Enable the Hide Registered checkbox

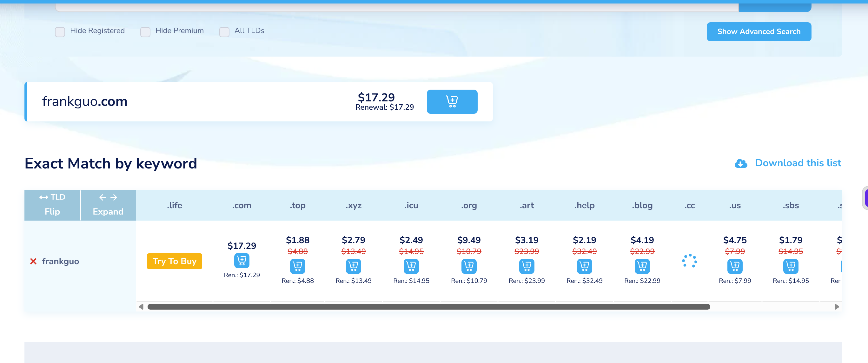[60, 32]
